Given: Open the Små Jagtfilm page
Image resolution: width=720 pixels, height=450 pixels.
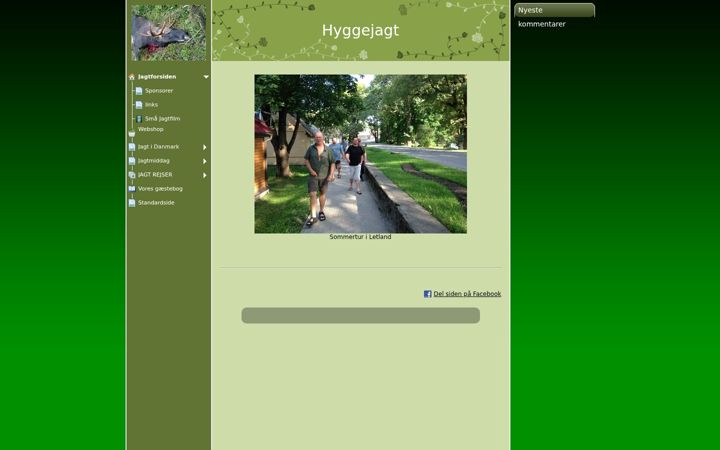Looking at the screenshot, I should [163, 118].
